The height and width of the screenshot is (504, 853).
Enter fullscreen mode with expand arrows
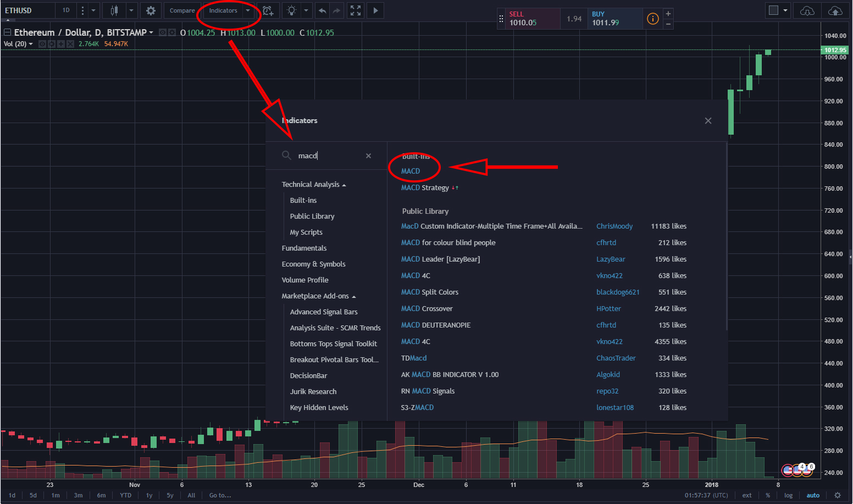(356, 10)
